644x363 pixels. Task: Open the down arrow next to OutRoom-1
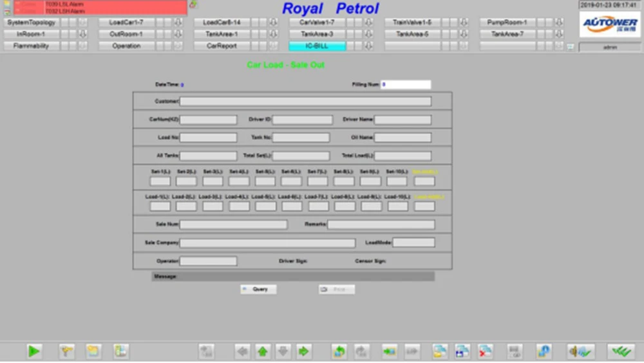click(178, 34)
